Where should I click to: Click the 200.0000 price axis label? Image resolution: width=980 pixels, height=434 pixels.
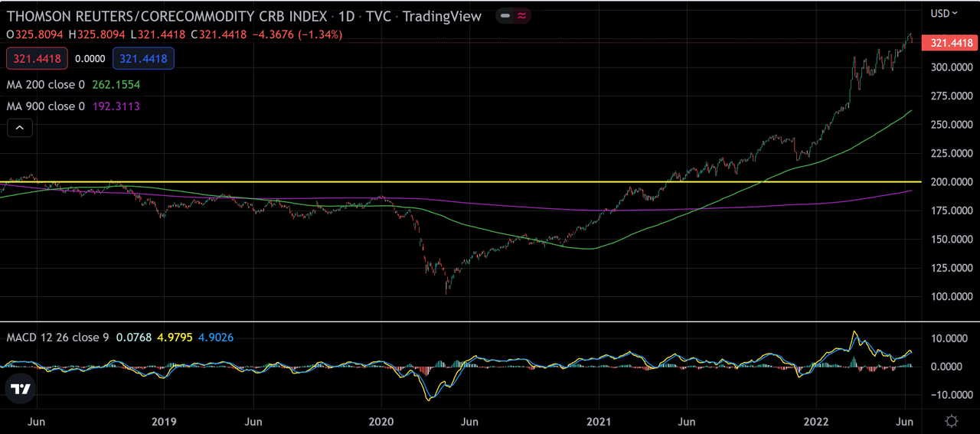tap(950, 182)
